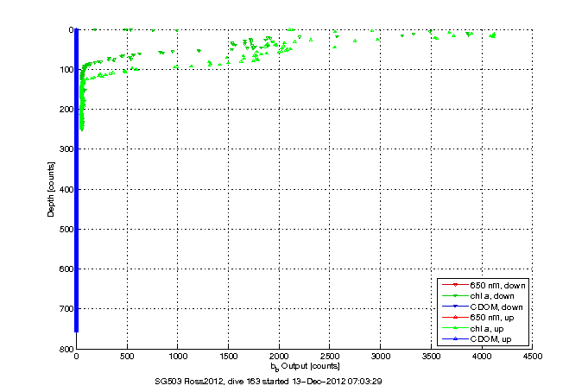Click the 'CDOM, down' legend entry

click(483, 307)
